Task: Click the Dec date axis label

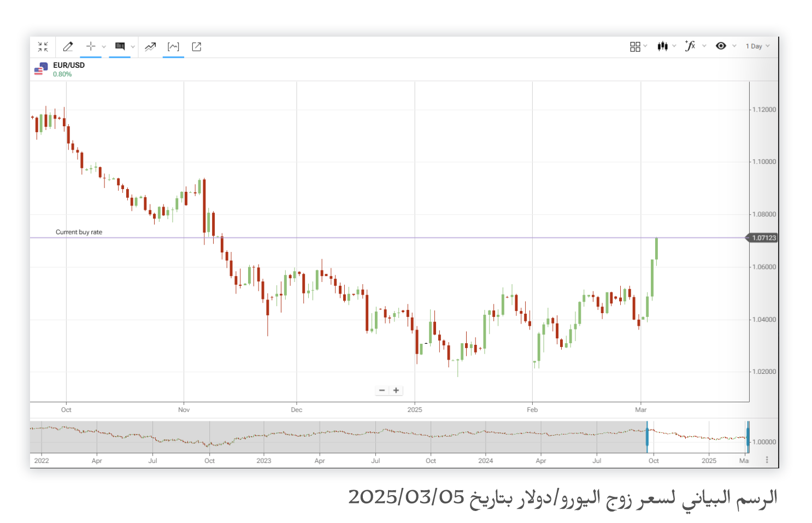Action: (297, 410)
